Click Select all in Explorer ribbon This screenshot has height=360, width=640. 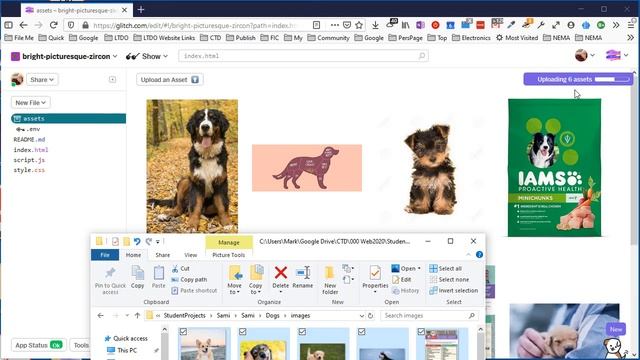(446, 269)
